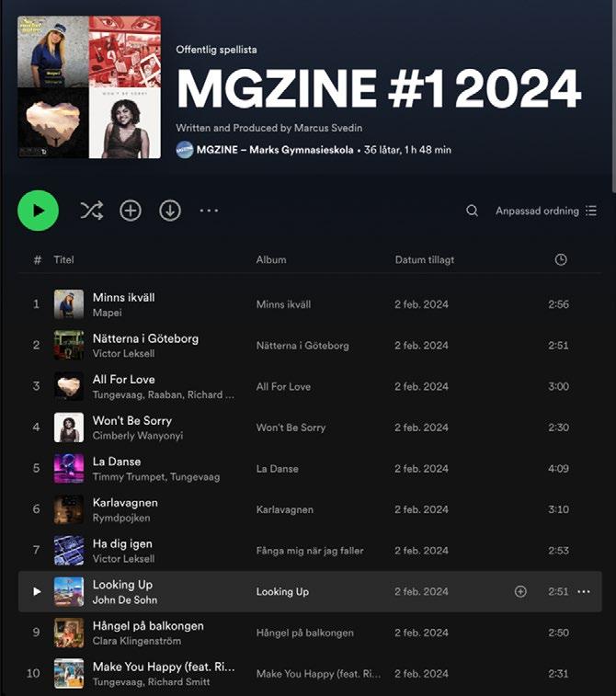Viewport: 616px width, 696px height.
Task: Open Nätterna i Göteborg album link
Action: click(302, 346)
